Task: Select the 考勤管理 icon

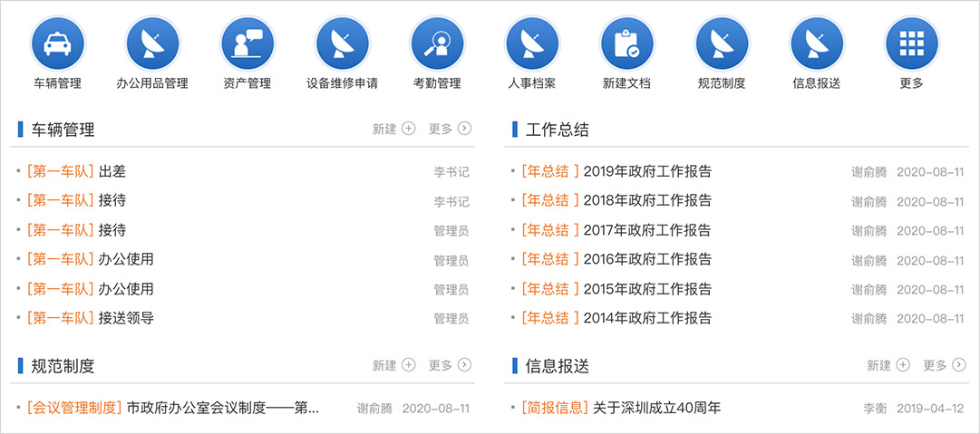Action: tap(437, 43)
